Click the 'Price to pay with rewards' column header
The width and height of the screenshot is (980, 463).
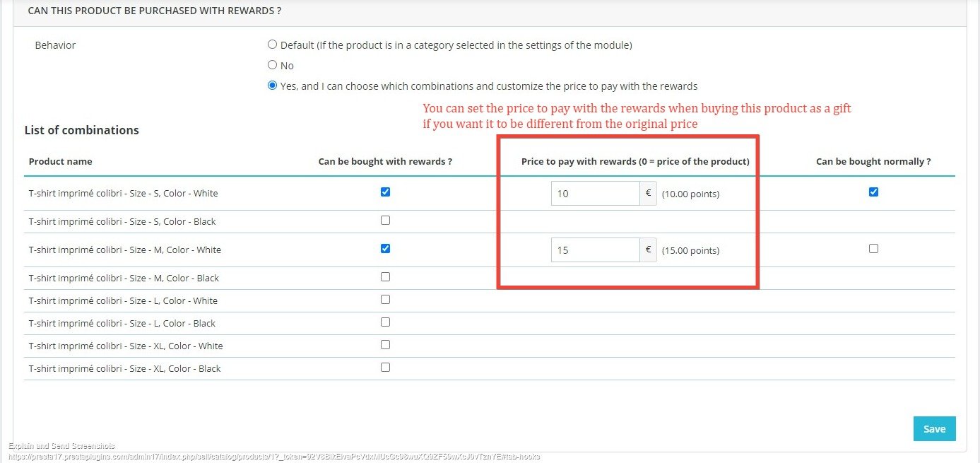[x=634, y=161]
